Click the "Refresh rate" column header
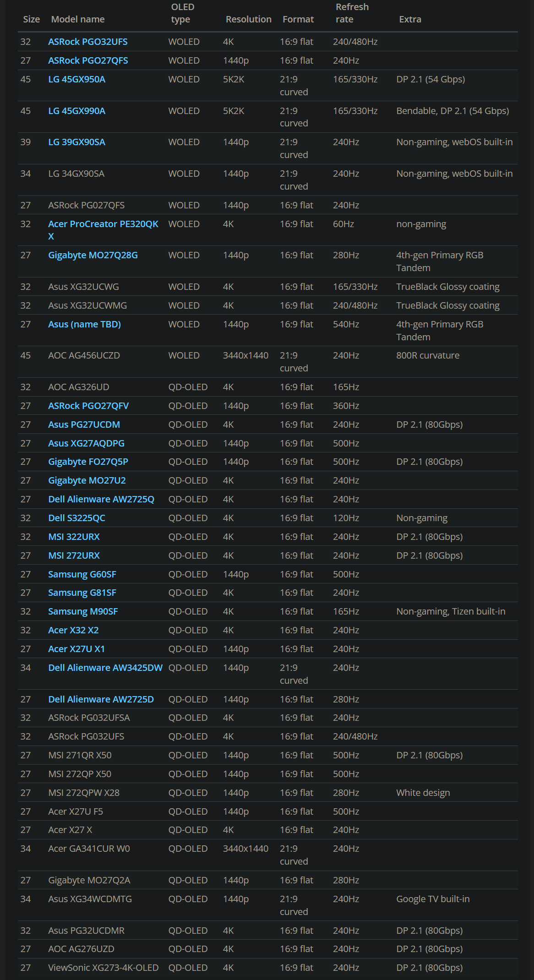This screenshot has height=980, width=534. (352, 13)
